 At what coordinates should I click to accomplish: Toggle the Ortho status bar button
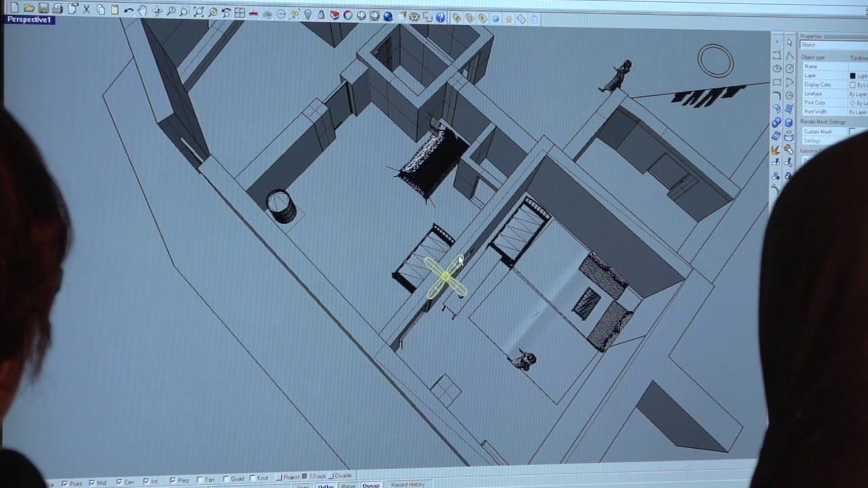pos(325,486)
